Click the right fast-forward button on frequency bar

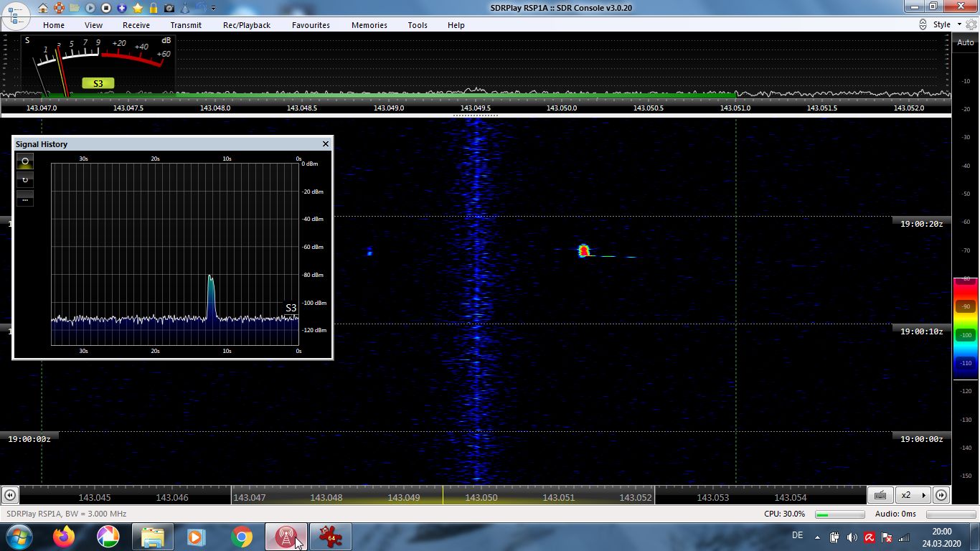(941, 495)
